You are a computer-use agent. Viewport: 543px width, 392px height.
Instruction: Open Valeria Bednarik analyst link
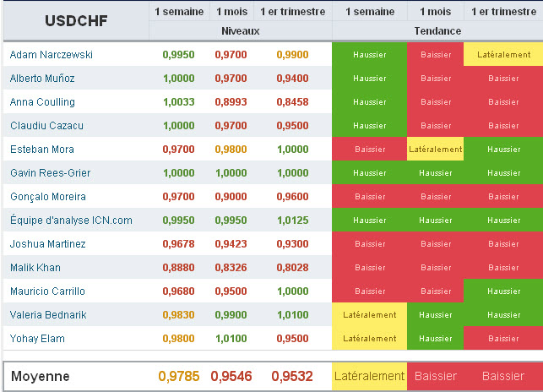[x=48, y=315]
